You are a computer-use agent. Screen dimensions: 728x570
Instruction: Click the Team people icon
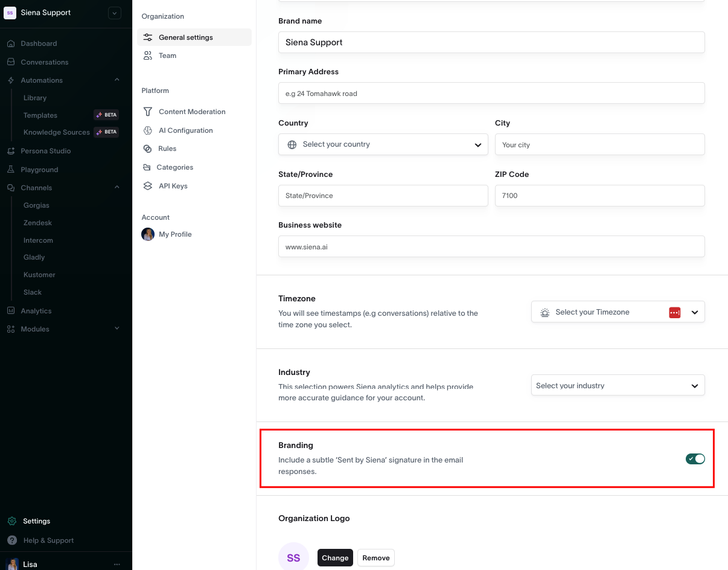(148, 56)
